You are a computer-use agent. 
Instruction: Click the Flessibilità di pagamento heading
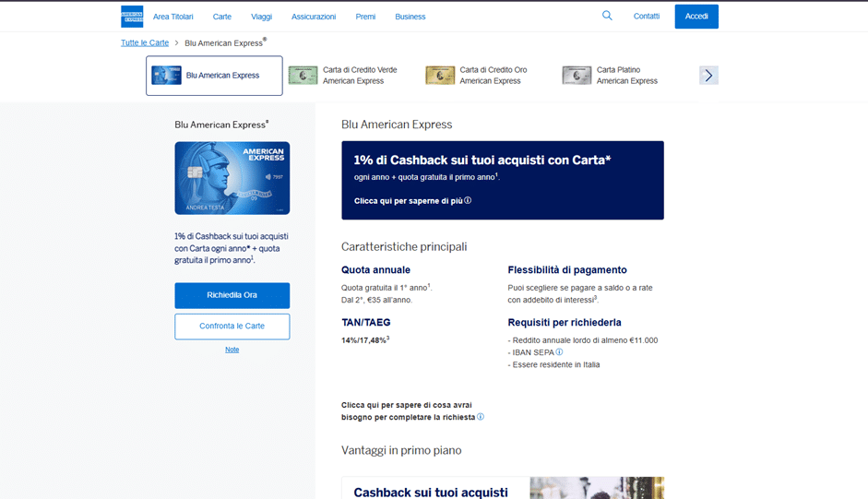[x=567, y=269]
